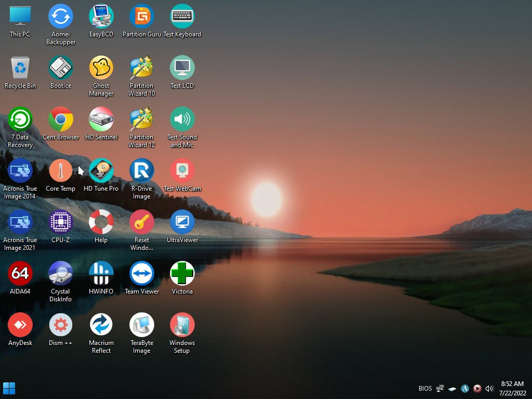532x399 pixels.
Task: Click the taskbar clock and date
Action: [512, 388]
